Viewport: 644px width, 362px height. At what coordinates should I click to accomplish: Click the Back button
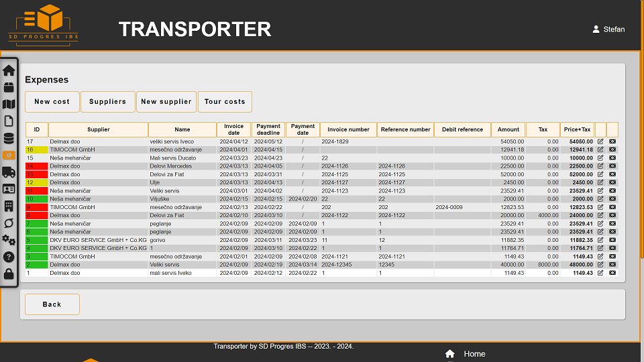click(x=52, y=304)
